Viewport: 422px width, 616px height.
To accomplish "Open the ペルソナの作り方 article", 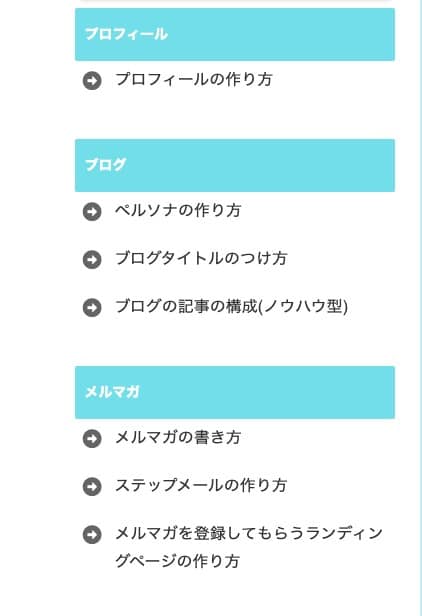I will pyautogui.click(x=178, y=210).
